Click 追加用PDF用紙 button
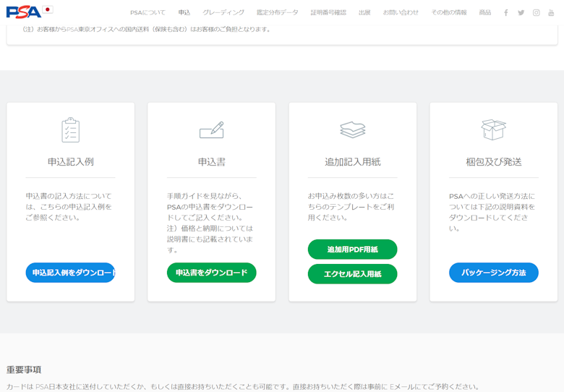Screen dimensions: 564x392 tap(353, 250)
